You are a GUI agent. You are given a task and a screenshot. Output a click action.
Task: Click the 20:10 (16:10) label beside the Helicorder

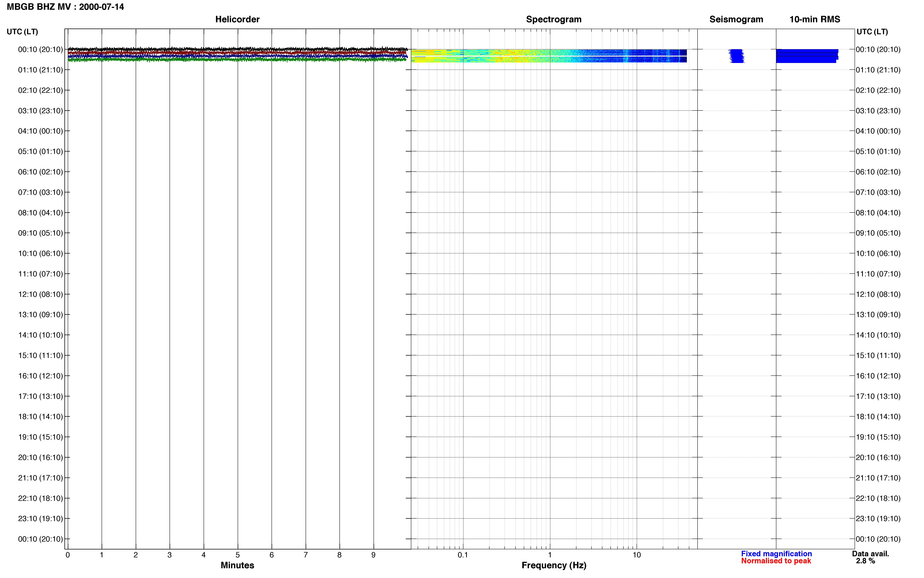point(40,458)
